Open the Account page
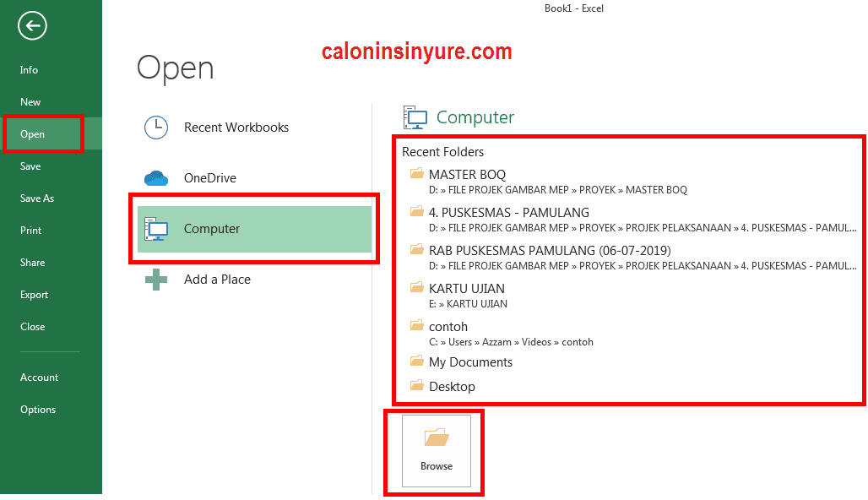Viewport: 868px width, 500px height. (40, 377)
